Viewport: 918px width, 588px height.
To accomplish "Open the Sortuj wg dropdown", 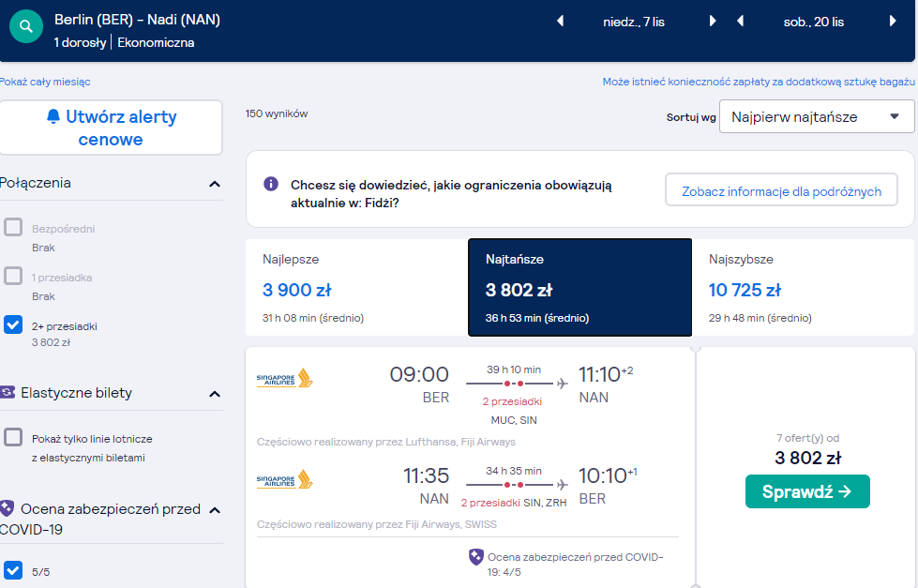I will pos(816,116).
